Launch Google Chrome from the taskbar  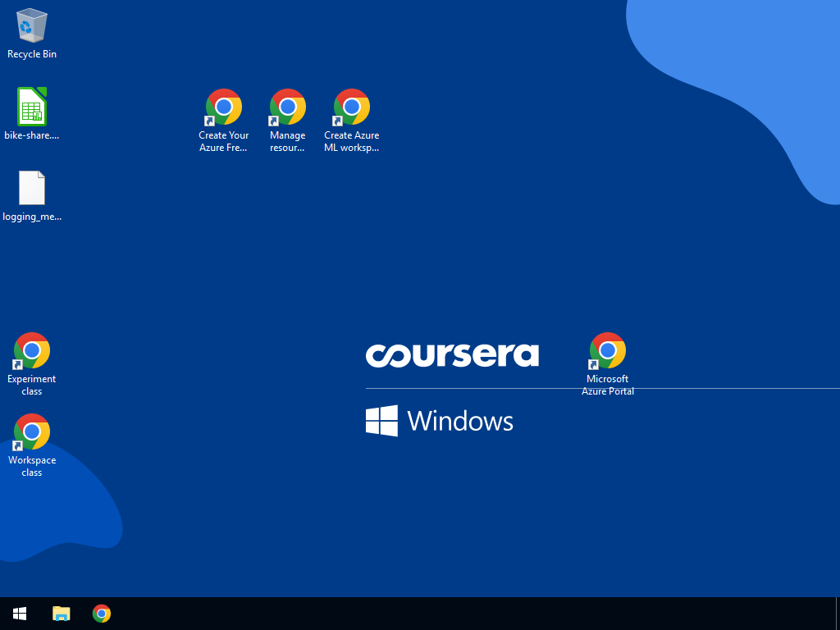(x=102, y=614)
